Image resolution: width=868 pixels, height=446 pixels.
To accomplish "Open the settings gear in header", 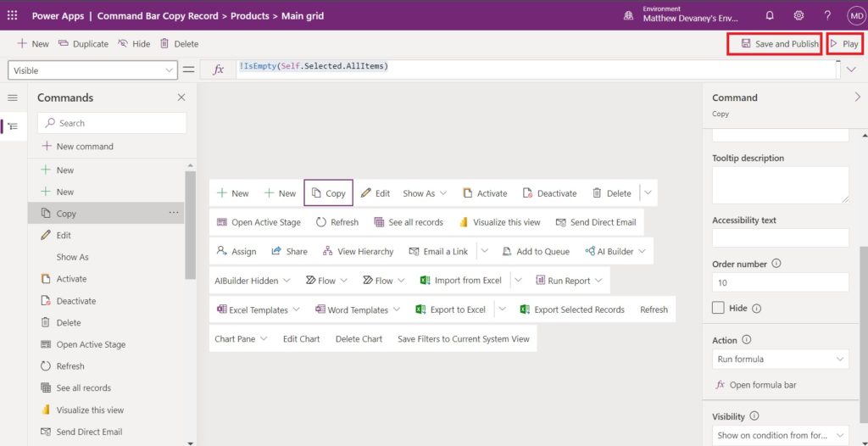I will [x=798, y=15].
